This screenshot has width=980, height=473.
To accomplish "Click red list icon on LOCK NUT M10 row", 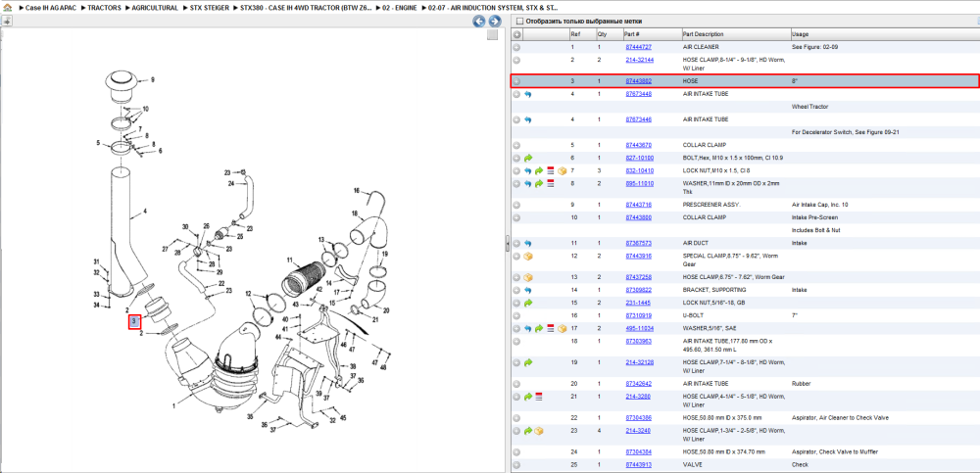I will [x=551, y=170].
